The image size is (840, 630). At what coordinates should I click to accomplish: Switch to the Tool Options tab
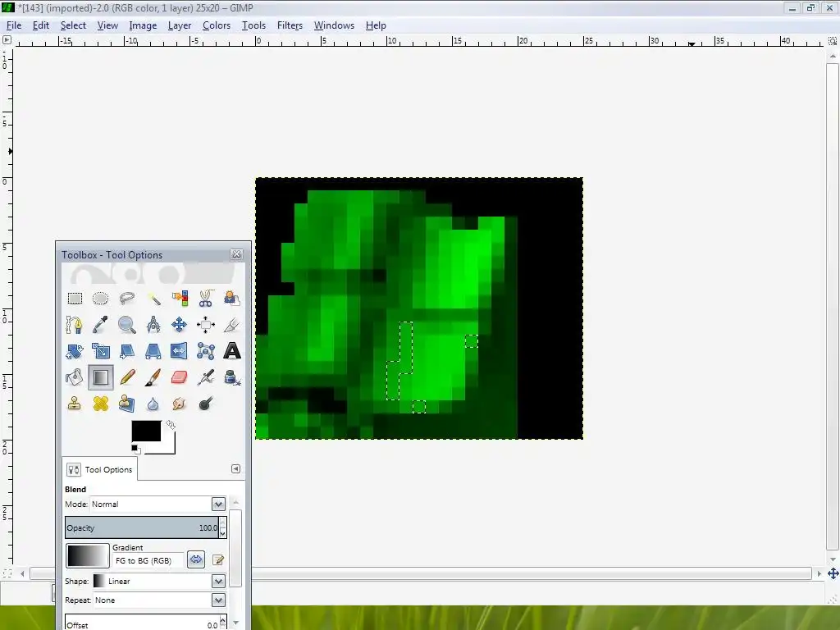pyautogui.click(x=100, y=469)
